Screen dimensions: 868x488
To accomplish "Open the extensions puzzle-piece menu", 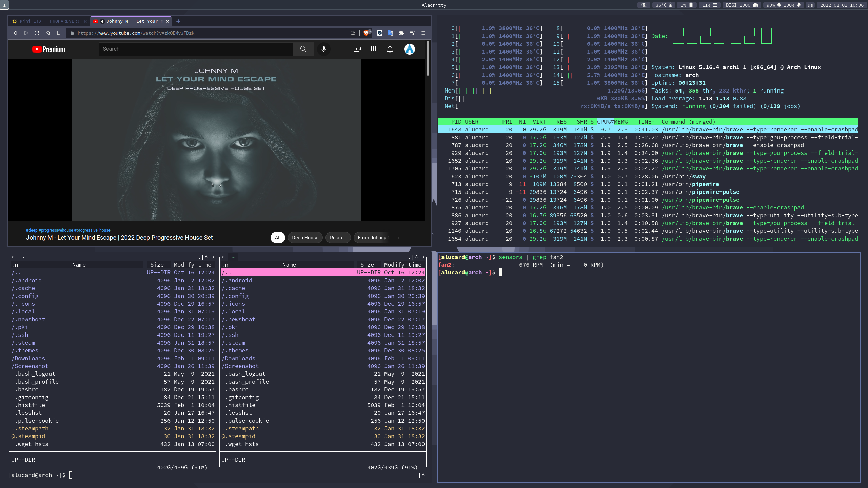I will [401, 33].
